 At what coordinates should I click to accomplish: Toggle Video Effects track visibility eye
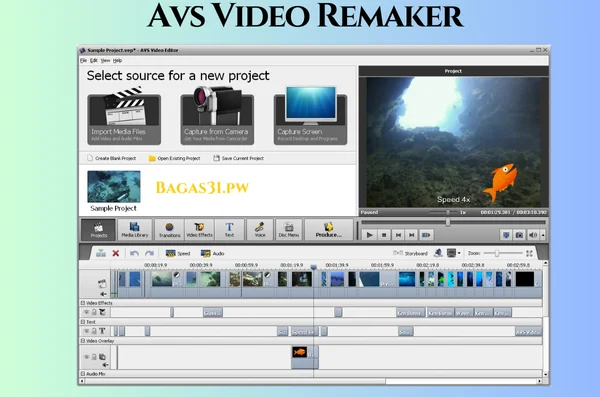pyautogui.click(x=86, y=312)
